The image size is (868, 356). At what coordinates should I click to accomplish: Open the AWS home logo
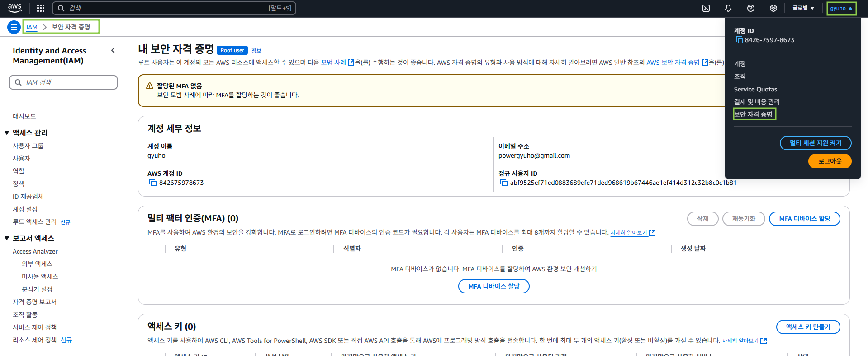15,8
